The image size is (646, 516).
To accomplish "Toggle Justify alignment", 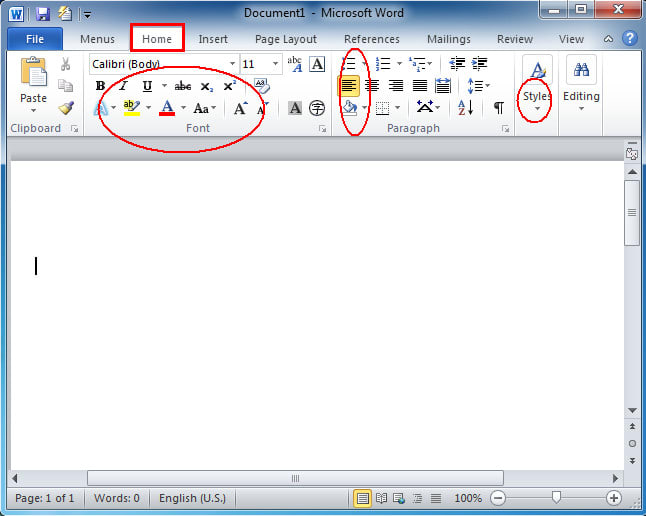I will coord(420,86).
